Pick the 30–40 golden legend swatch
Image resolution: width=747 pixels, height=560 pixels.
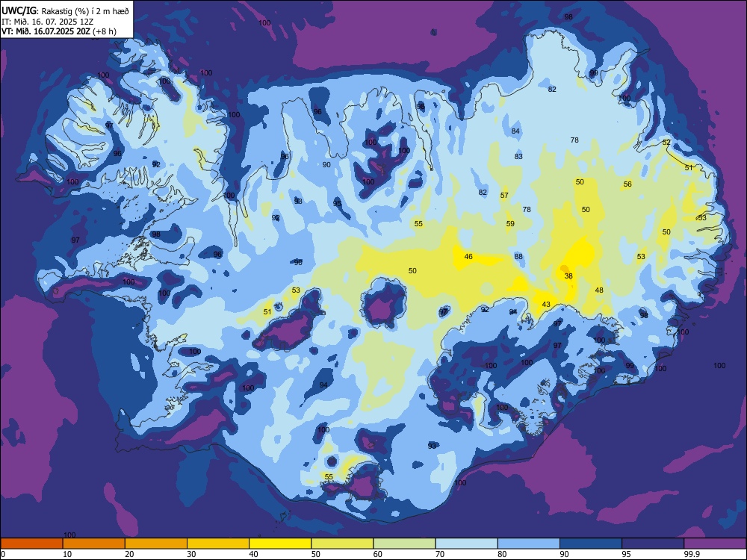(218, 544)
